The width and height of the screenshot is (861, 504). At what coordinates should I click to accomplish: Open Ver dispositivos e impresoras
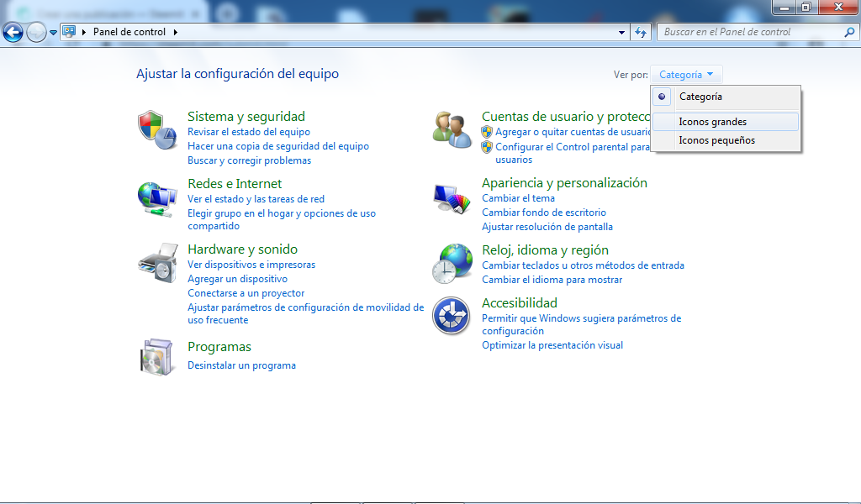(251, 265)
